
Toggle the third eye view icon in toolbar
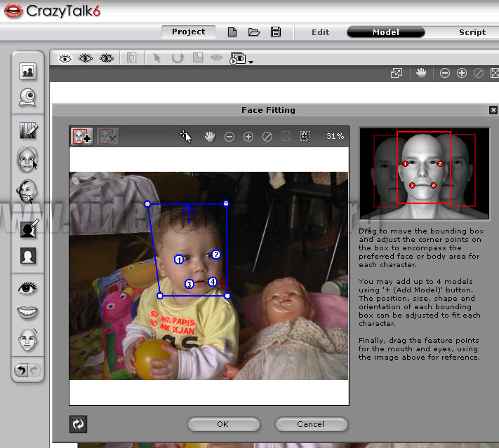click(107, 58)
